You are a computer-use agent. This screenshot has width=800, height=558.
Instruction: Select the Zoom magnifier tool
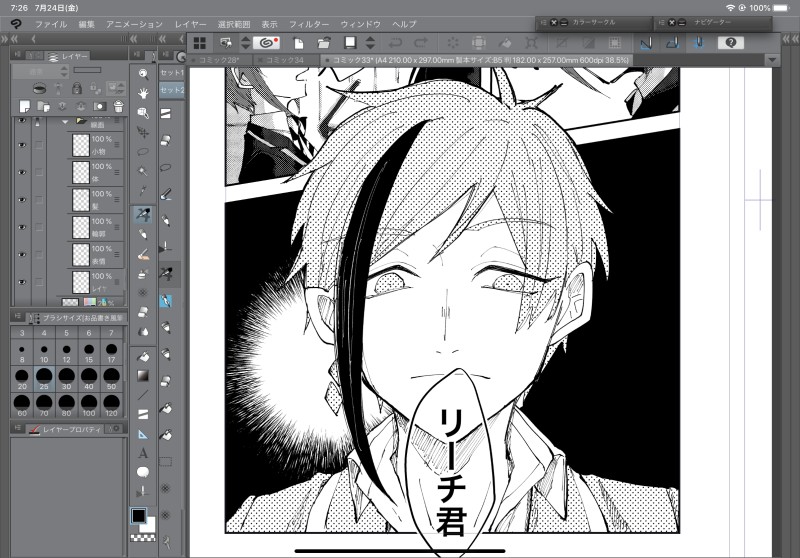pyautogui.click(x=143, y=74)
